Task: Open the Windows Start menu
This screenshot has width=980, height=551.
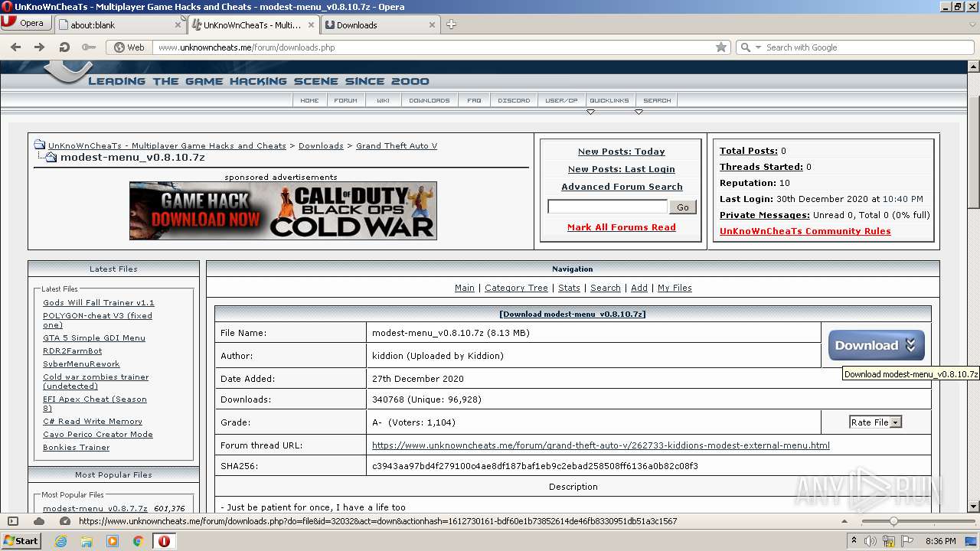Action: [21, 540]
